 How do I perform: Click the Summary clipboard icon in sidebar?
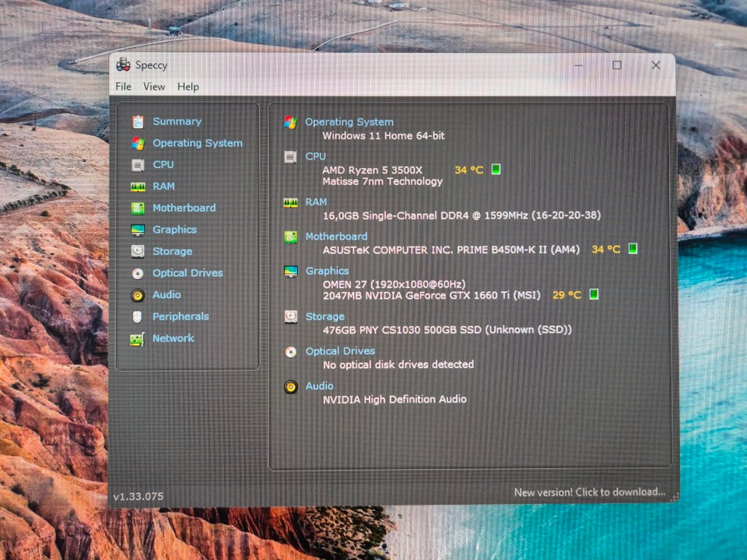[138, 122]
